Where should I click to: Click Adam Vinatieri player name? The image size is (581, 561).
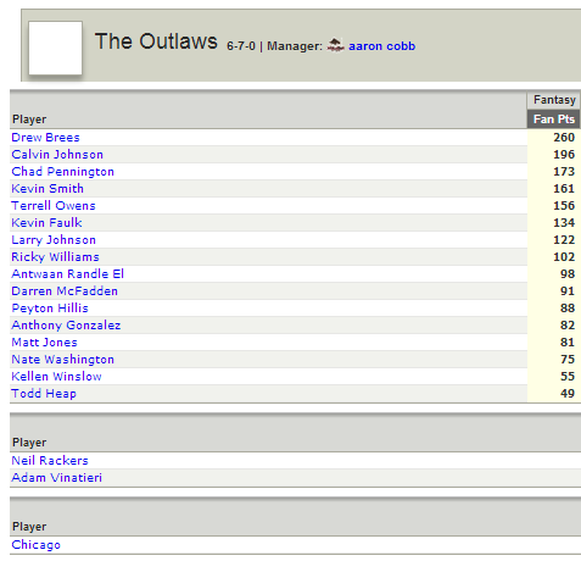[56, 478]
